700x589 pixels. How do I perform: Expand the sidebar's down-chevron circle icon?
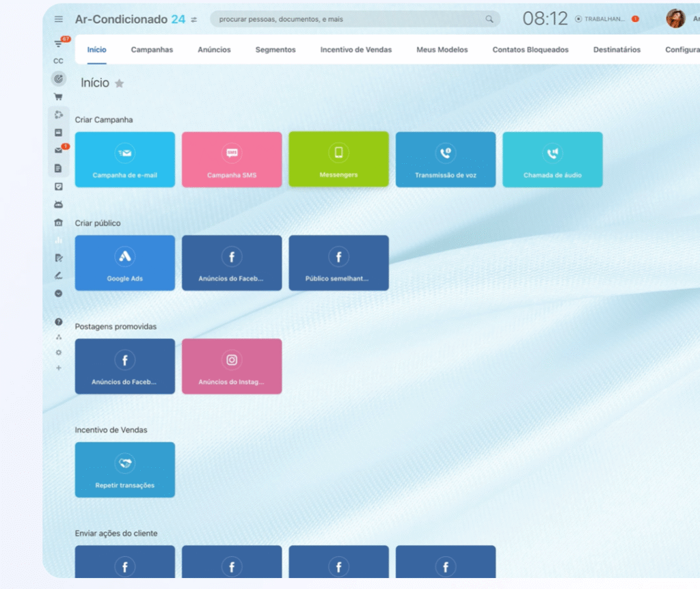[58, 293]
